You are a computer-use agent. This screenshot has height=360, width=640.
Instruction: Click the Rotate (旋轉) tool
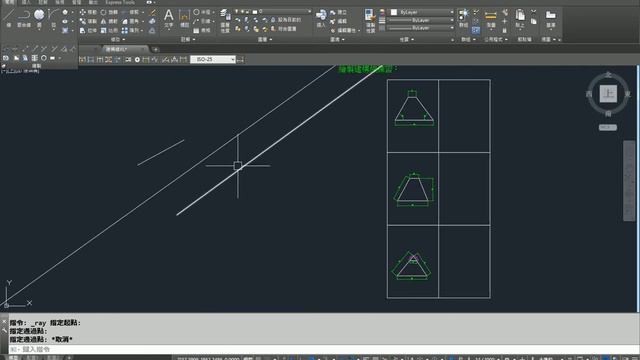pos(109,12)
